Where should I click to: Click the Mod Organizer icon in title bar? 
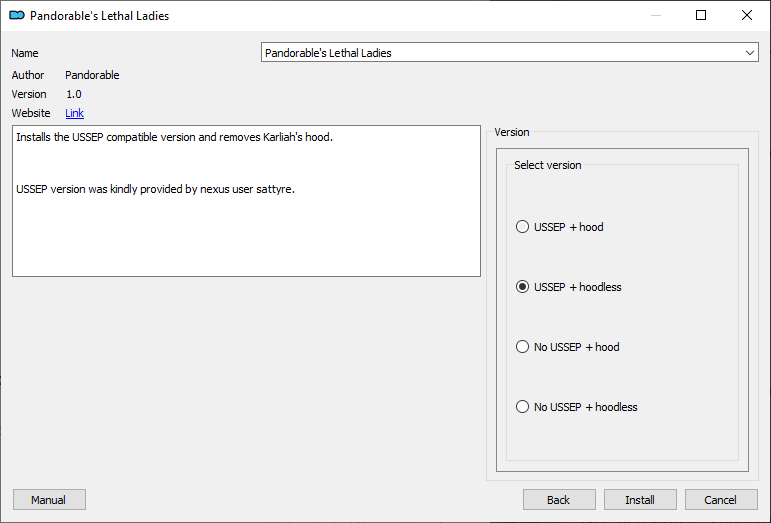(17, 16)
